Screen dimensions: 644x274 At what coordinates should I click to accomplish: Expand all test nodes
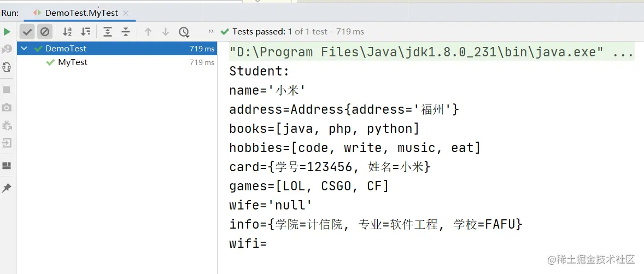coord(108,32)
